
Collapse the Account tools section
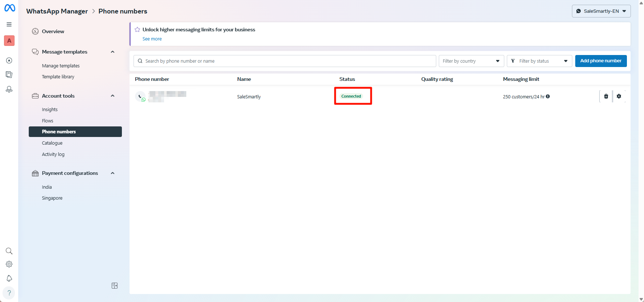point(113,96)
